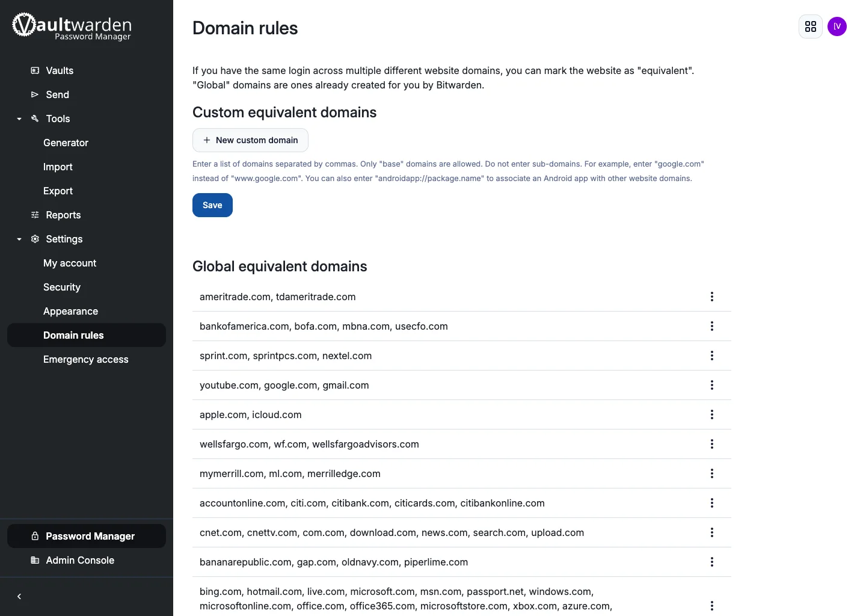866x616 pixels.
Task: Open the Vaultwarden logo home link
Action: click(72, 26)
